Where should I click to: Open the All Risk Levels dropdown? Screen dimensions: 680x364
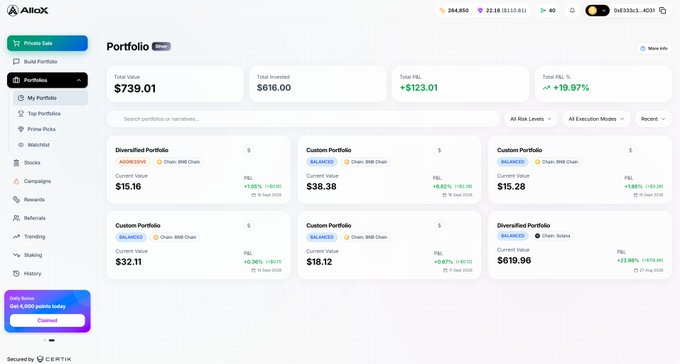click(531, 119)
